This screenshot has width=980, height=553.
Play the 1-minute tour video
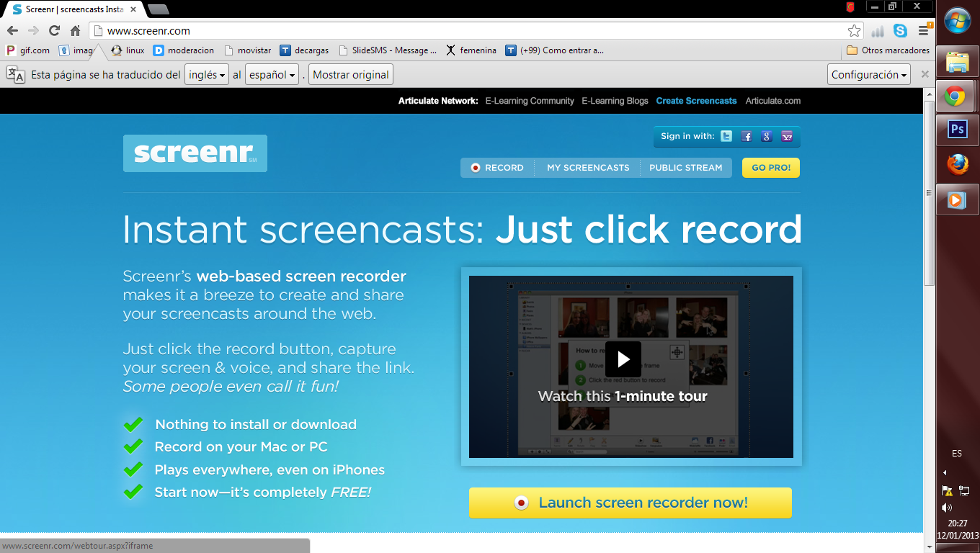click(x=623, y=359)
